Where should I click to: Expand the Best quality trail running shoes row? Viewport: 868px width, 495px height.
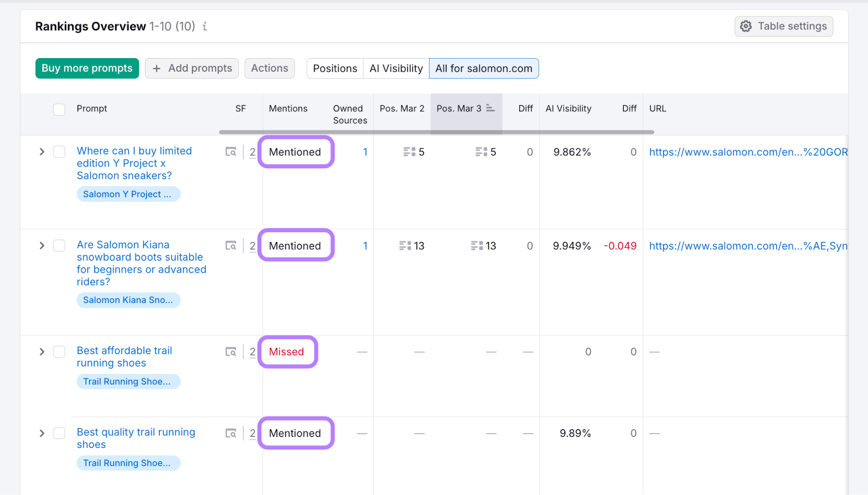coord(42,433)
